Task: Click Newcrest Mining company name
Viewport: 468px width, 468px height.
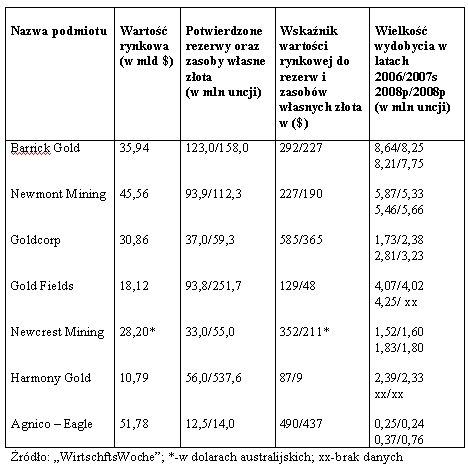Action: click(x=57, y=332)
